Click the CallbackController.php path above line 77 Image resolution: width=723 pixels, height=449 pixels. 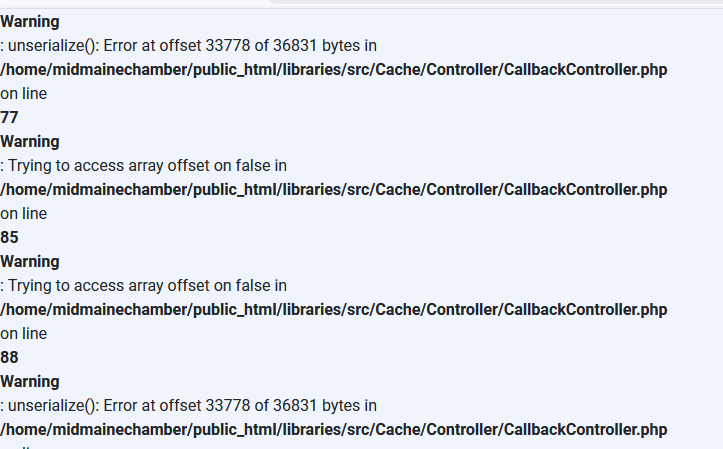(x=333, y=69)
